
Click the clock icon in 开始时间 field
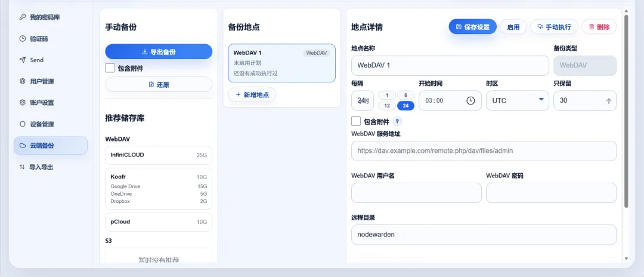470,100
